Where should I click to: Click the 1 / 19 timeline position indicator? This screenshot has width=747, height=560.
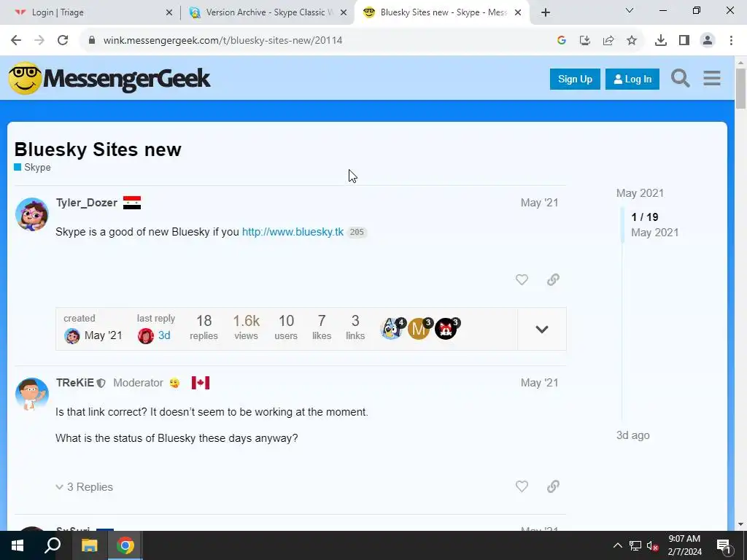(x=645, y=217)
